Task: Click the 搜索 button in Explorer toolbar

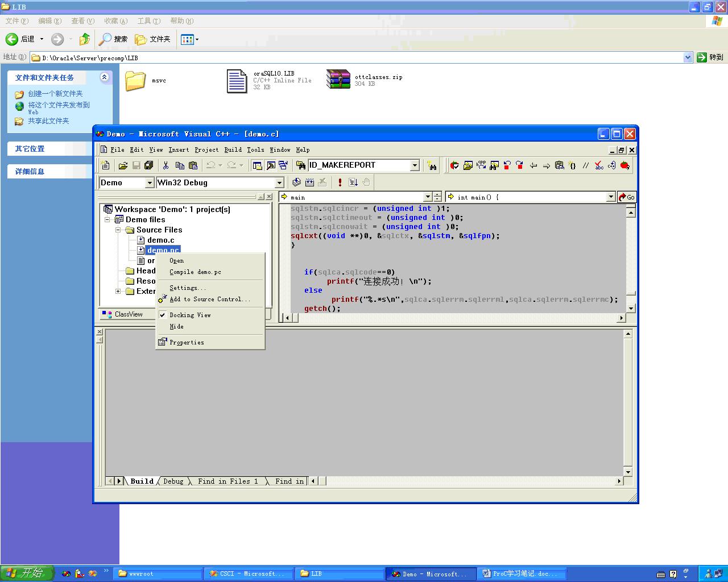Action: pyautogui.click(x=113, y=39)
